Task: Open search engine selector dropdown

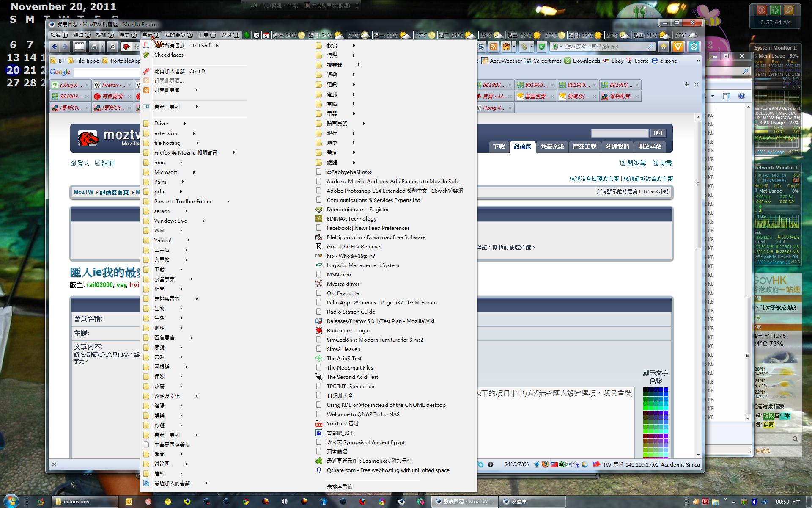Action: [561, 47]
